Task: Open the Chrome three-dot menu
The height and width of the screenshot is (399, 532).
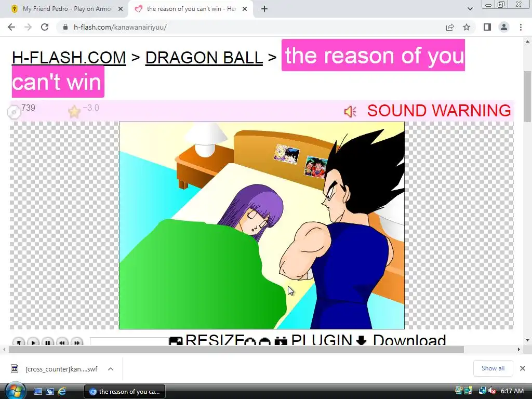Action: (521, 27)
